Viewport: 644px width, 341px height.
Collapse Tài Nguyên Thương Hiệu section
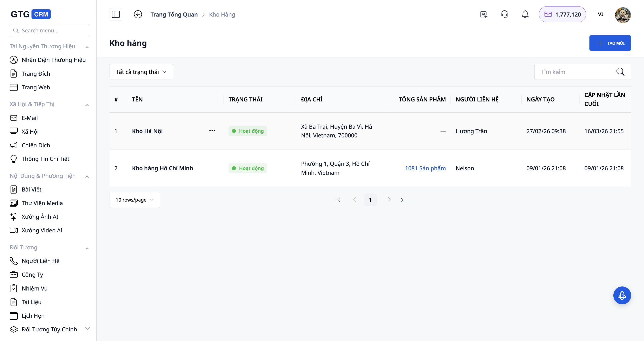[x=87, y=47]
